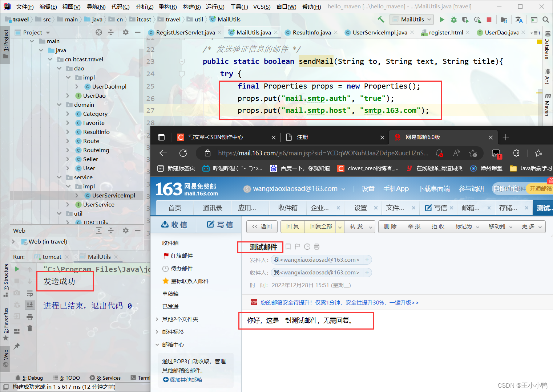Collapse the 邮箱中心 section
553x392 pixels.
[157, 344]
